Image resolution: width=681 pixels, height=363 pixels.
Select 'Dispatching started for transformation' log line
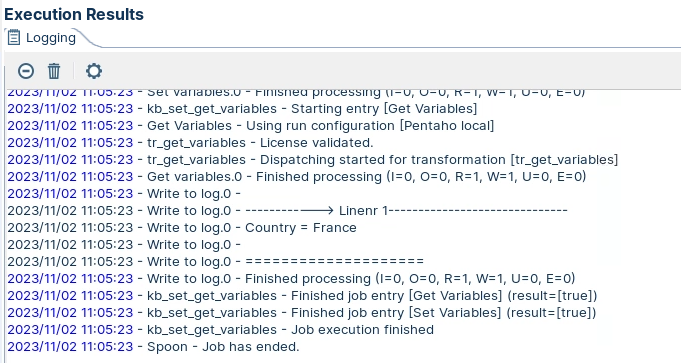313,159
